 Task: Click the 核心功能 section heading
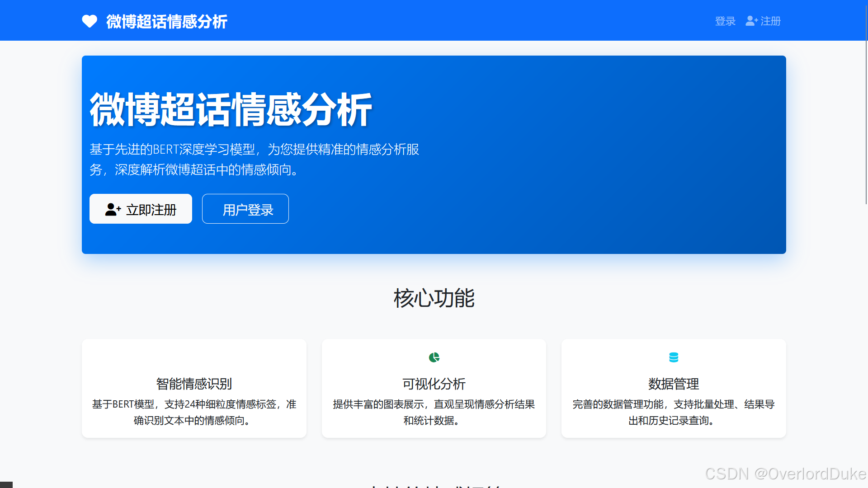(x=434, y=298)
